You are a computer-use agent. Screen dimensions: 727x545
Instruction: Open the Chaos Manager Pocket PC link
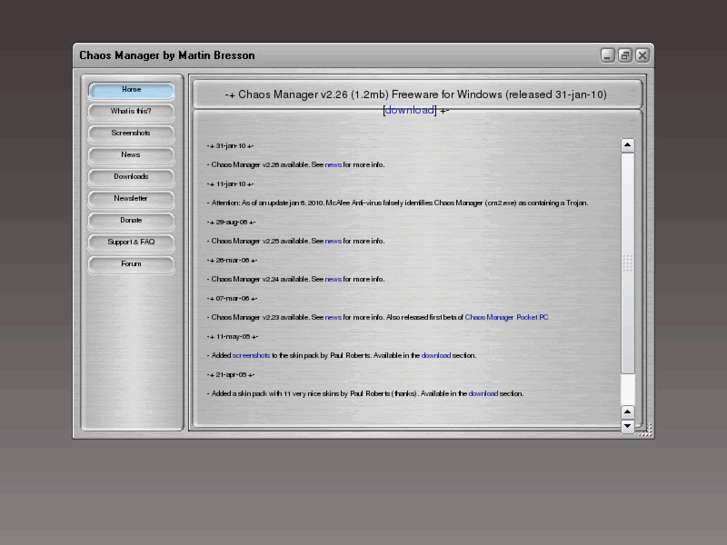point(506,317)
